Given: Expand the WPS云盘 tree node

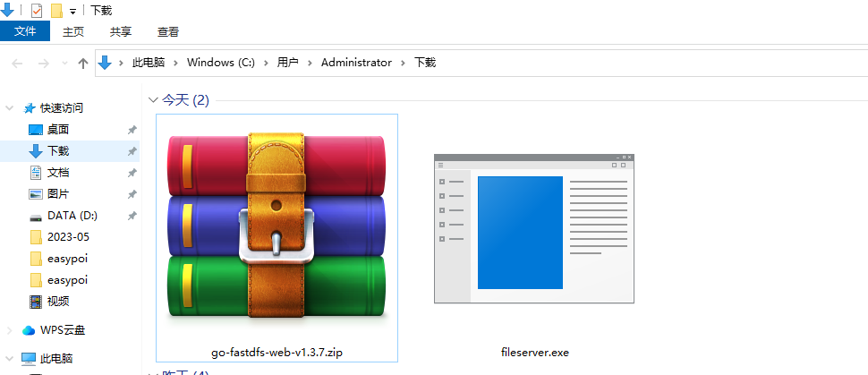Looking at the screenshot, I should [10, 330].
